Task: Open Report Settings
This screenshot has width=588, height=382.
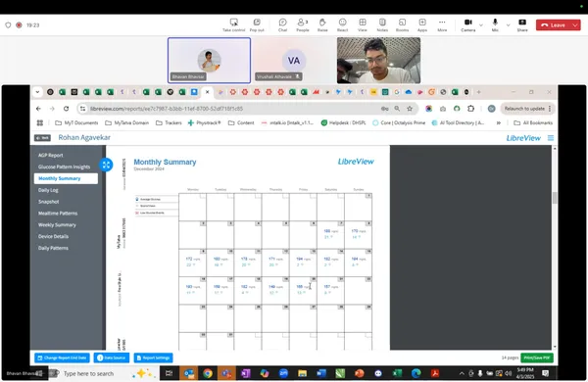Action: click(x=154, y=358)
